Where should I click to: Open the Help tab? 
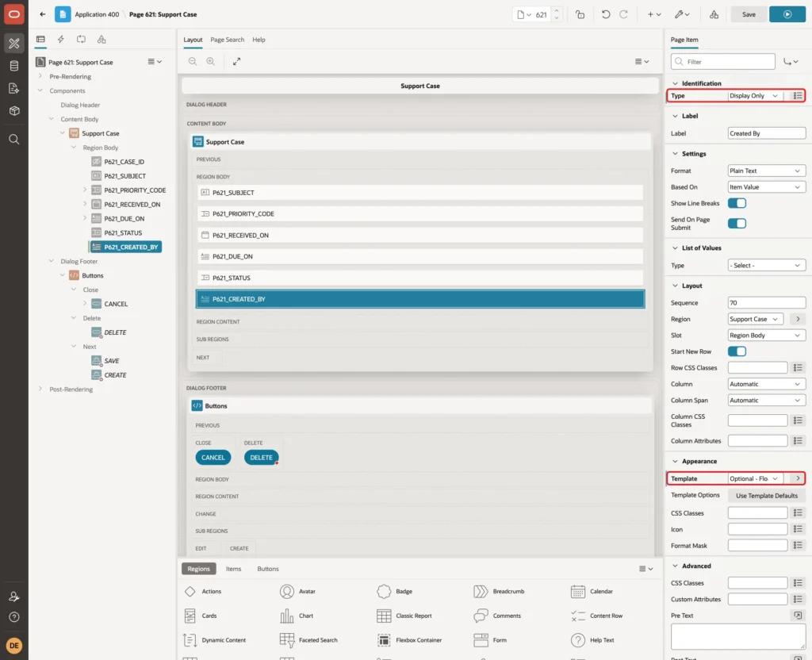tap(259, 40)
